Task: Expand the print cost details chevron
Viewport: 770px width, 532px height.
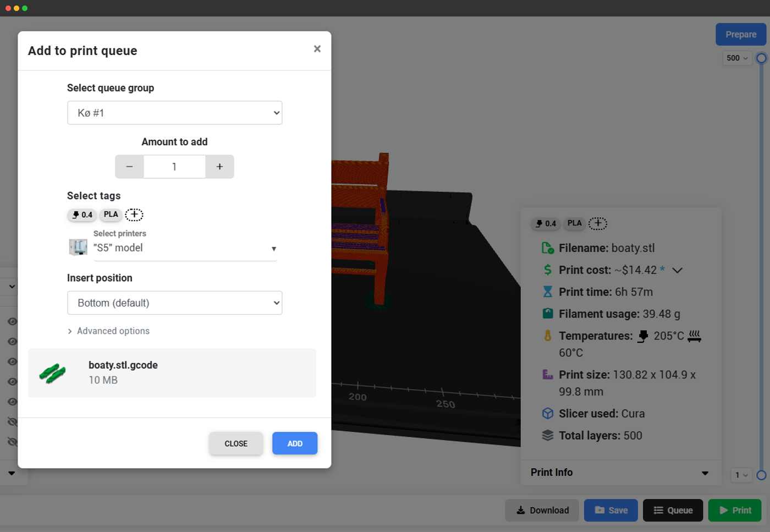Action: click(x=678, y=270)
